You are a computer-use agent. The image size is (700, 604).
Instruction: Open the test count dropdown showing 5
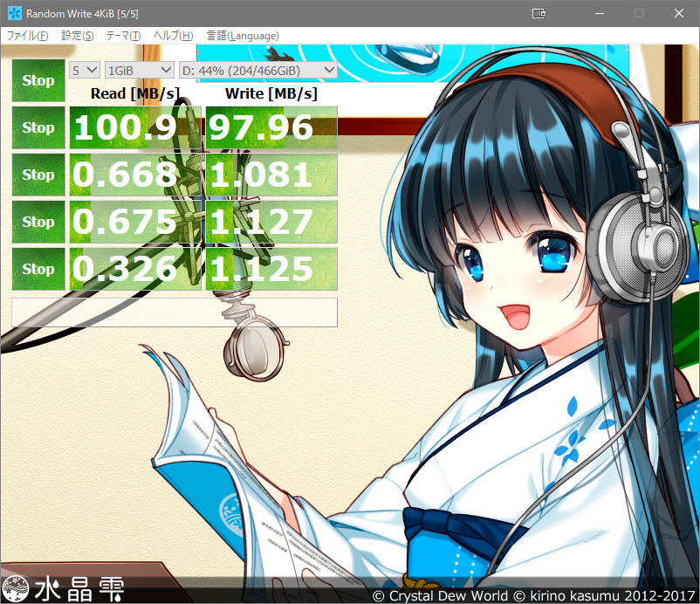(85, 70)
